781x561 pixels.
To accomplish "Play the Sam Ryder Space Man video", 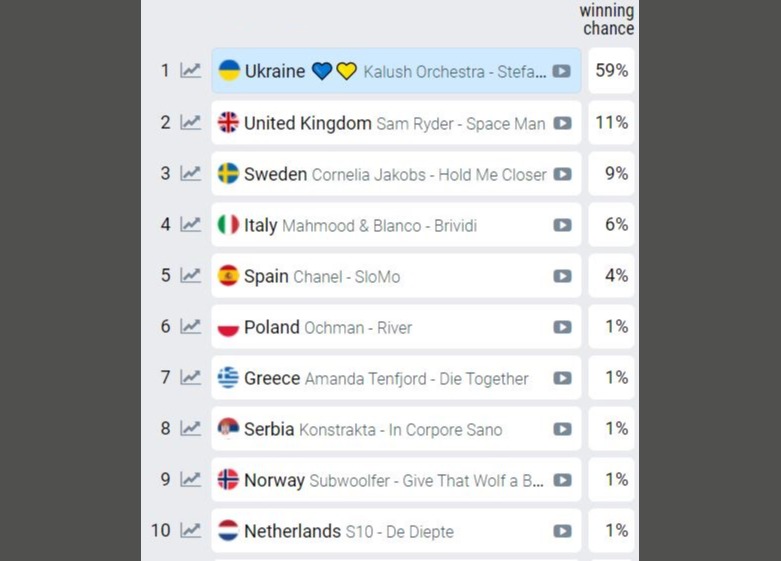I will 562,123.
